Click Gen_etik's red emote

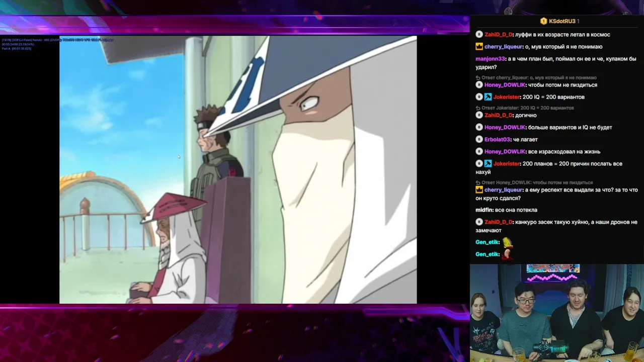[x=507, y=254]
